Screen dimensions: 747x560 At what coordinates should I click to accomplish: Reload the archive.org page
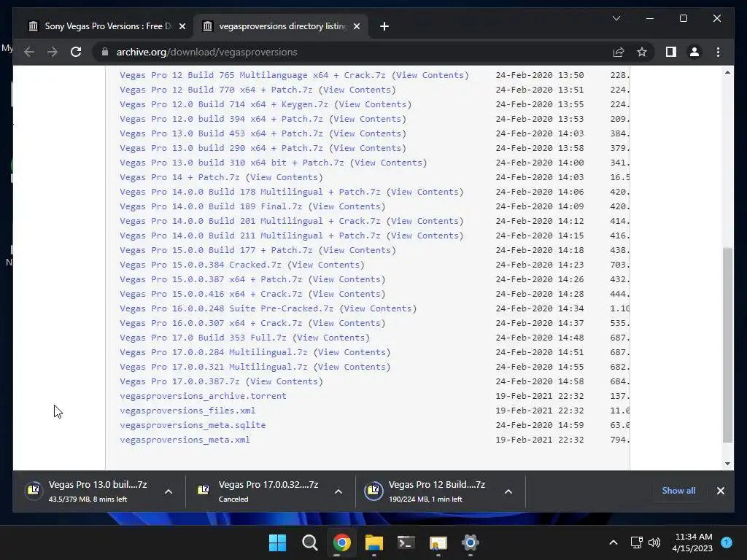click(76, 52)
